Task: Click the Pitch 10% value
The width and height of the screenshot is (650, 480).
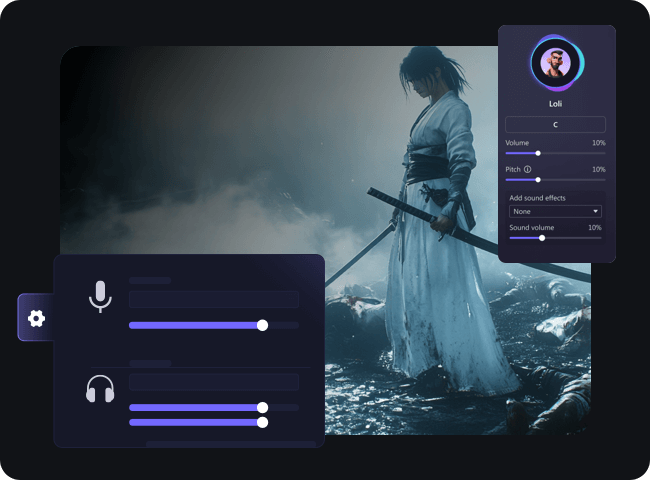Action: 597,170
